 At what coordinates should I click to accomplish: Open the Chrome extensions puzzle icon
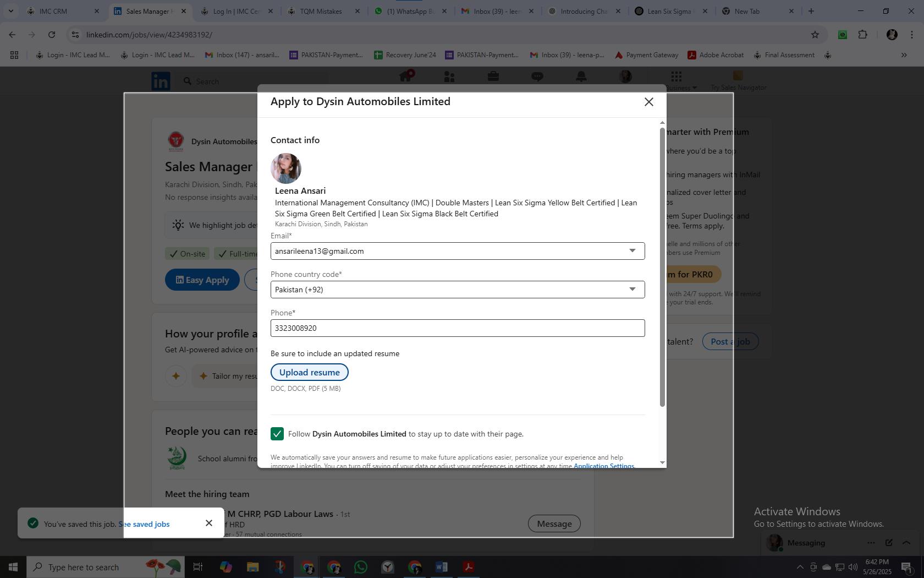(x=862, y=35)
